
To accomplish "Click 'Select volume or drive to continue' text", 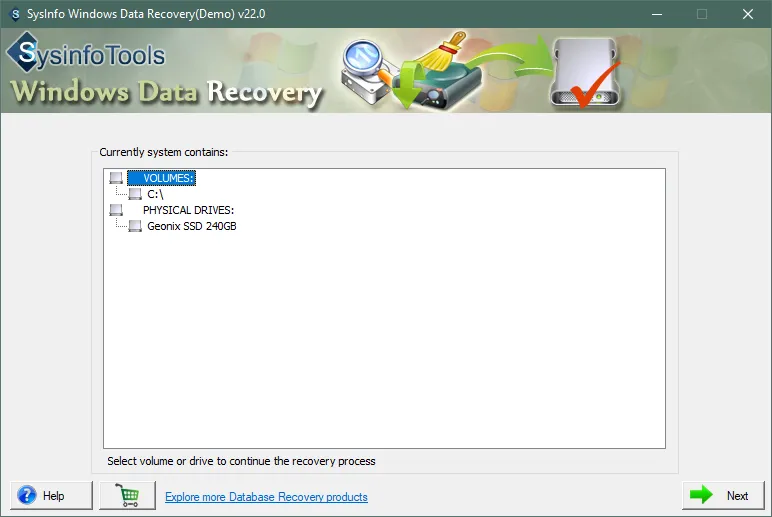I will tap(241, 461).
